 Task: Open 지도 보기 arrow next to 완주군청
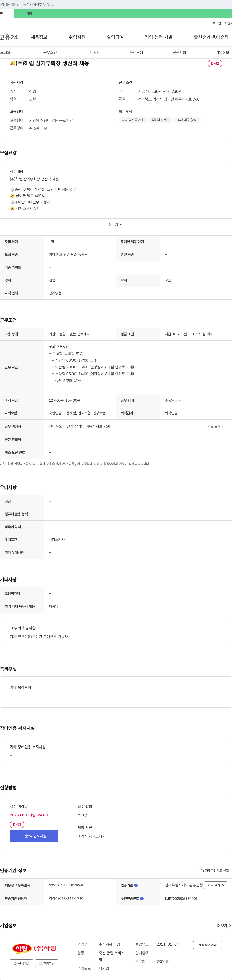(216, 885)
